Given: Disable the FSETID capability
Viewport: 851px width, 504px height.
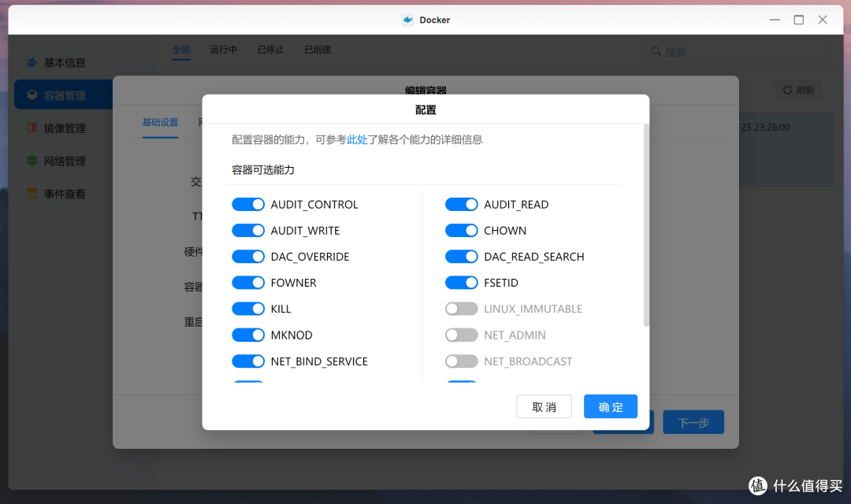Looking at the screenshot, I should tap(461, 283).
